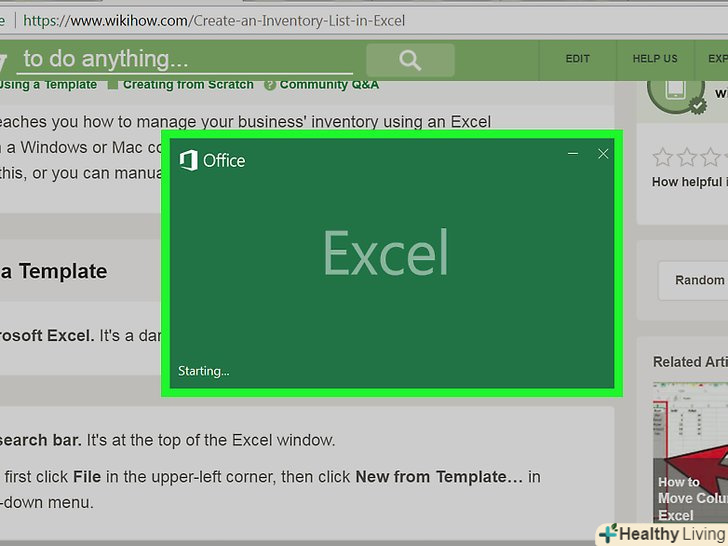Image resolution: width=728 pixels, height=546 pixels.
Task: Click the third rating star
Action: [711, 157]
